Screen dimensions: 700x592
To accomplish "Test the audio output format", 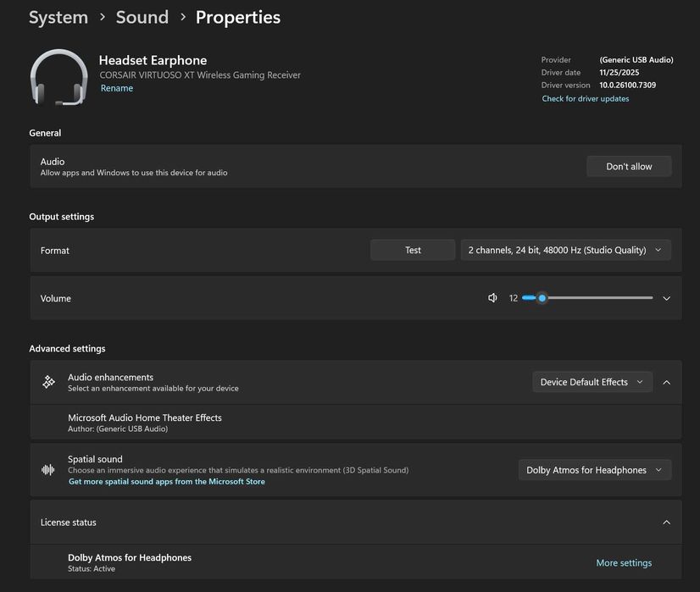I will pyautogui.click(x=413, y=250).
